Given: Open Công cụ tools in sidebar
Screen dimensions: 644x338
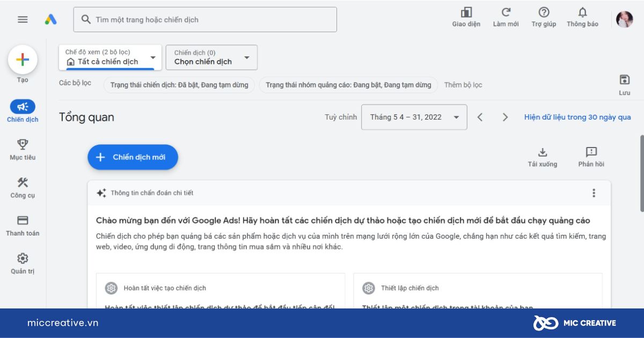Looking at the screenshot, I should 23,187.
